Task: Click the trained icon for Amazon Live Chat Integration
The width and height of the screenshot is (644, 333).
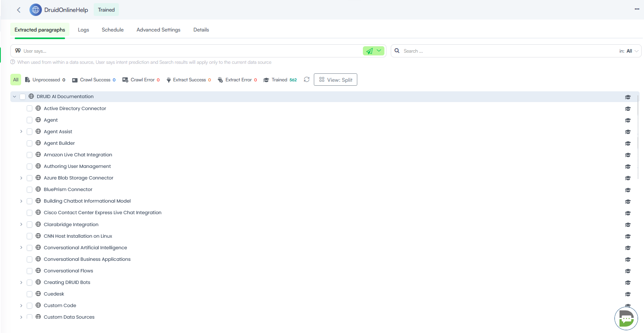Action: 628,155
